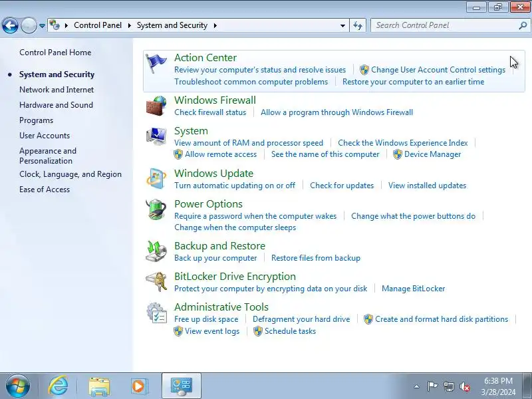
Task: Select Programs category in sidebar
Action: point(37,120)
